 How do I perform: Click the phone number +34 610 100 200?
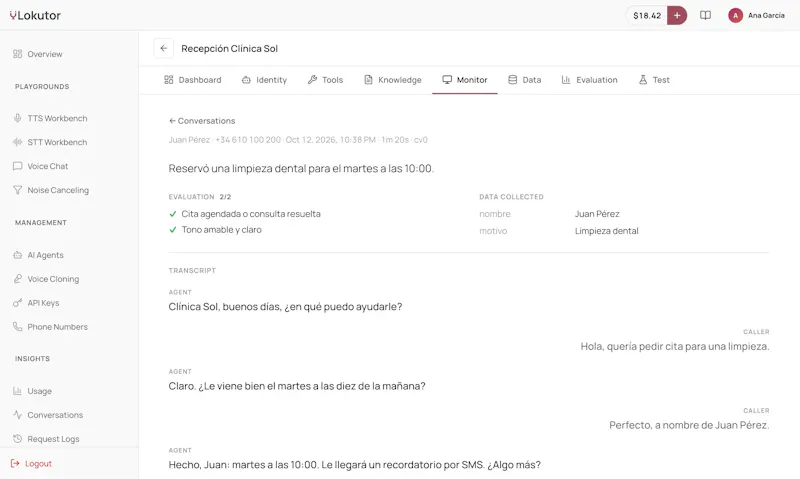click(x=248, y=140)
